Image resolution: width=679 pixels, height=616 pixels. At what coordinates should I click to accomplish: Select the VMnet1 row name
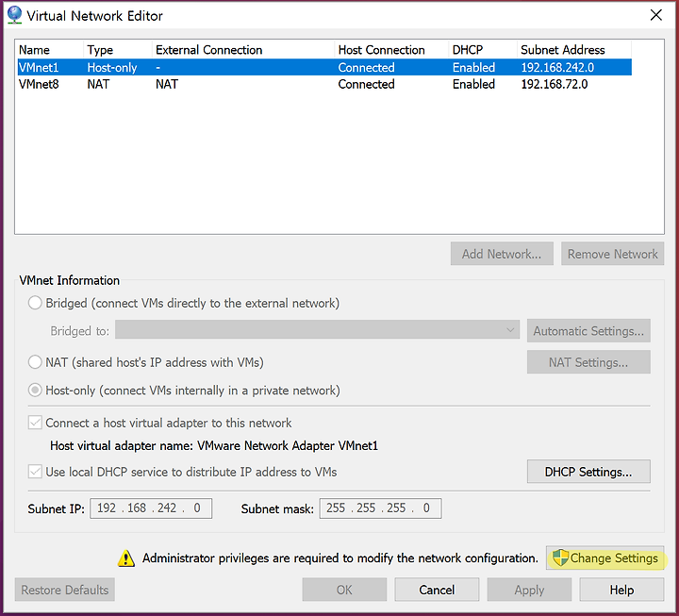[x=39, y=68]
